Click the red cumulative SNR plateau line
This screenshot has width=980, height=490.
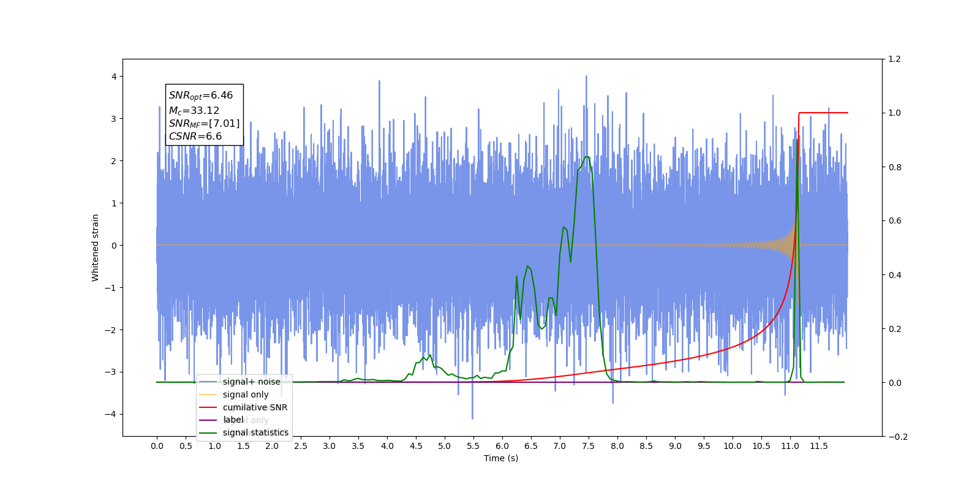coord(823,113)
